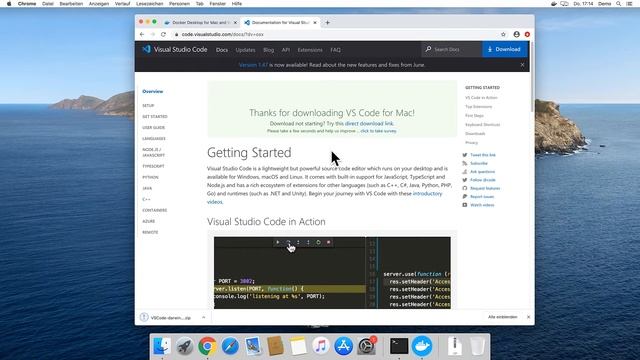Image resolution: width=640 pixels, height=360 pixels.
Task: Click into the Search Docs field
Action: click(x=453, y=49)
